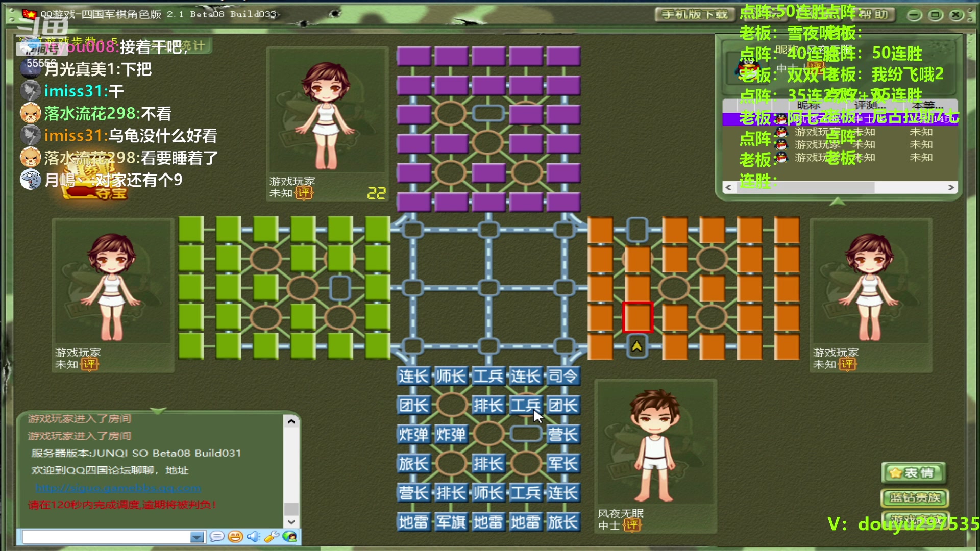980x551 pixels.
Task: Focus the chat message input field
Action: point(106,537)
